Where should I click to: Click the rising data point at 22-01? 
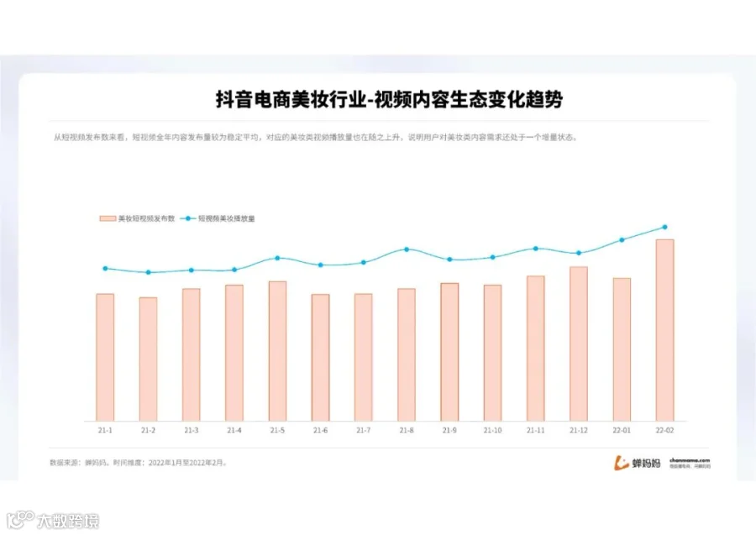point(621,240)
